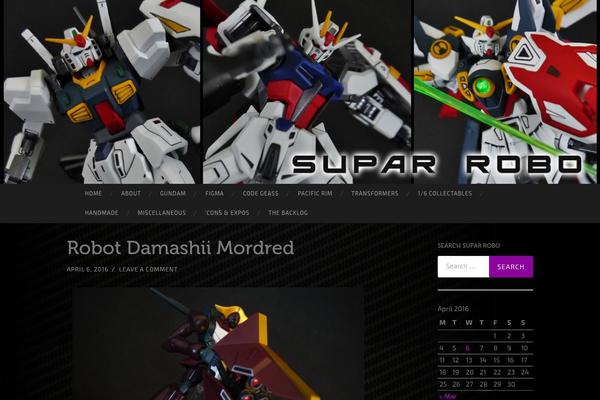Click LEAVE A COMMENT link
Image resolution: width=600 pixels, height=400 pixels.
tap(148, 269)
